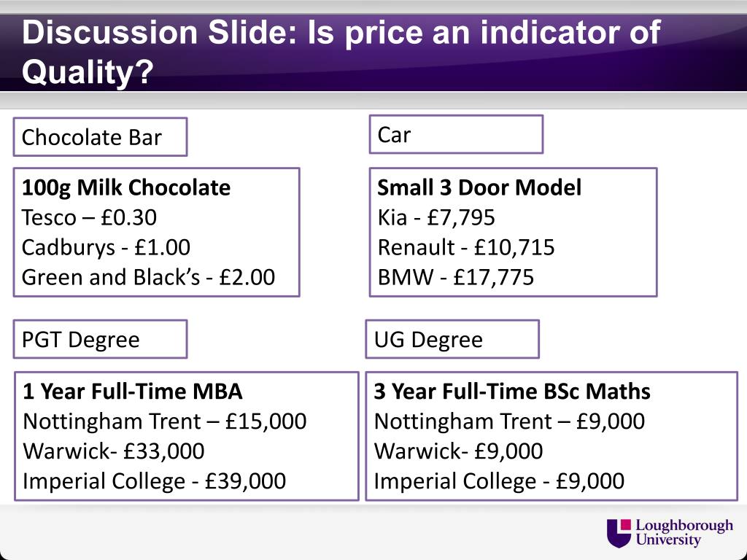Click the PGT Degree label box

[x=100, y=339]
